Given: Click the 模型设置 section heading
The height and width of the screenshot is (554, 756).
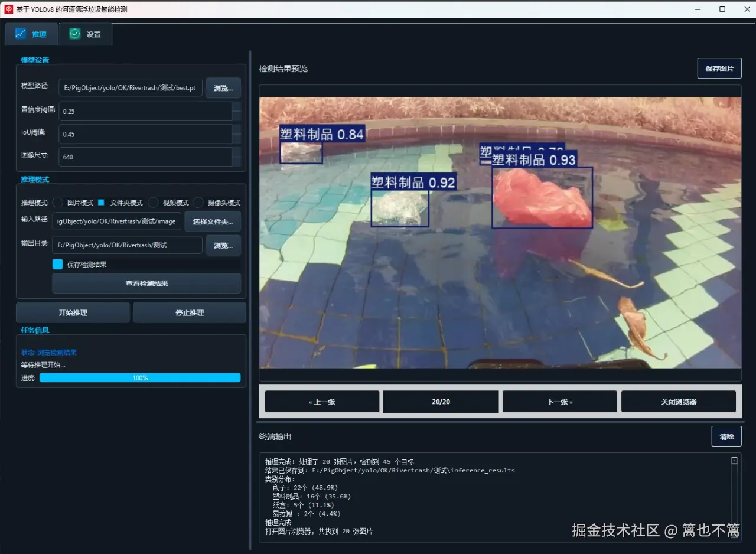Looking at the screenshot, I should coord(35,60).
